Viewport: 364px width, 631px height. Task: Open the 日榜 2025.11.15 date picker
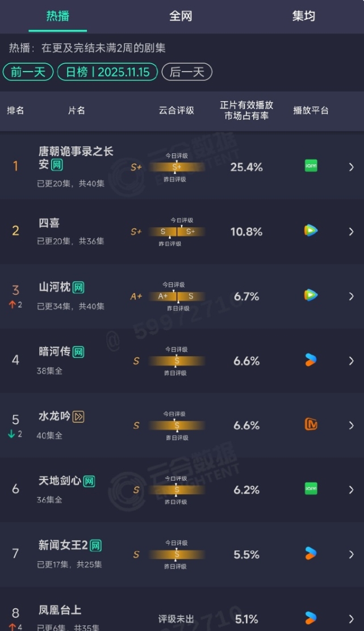point(107,72)
